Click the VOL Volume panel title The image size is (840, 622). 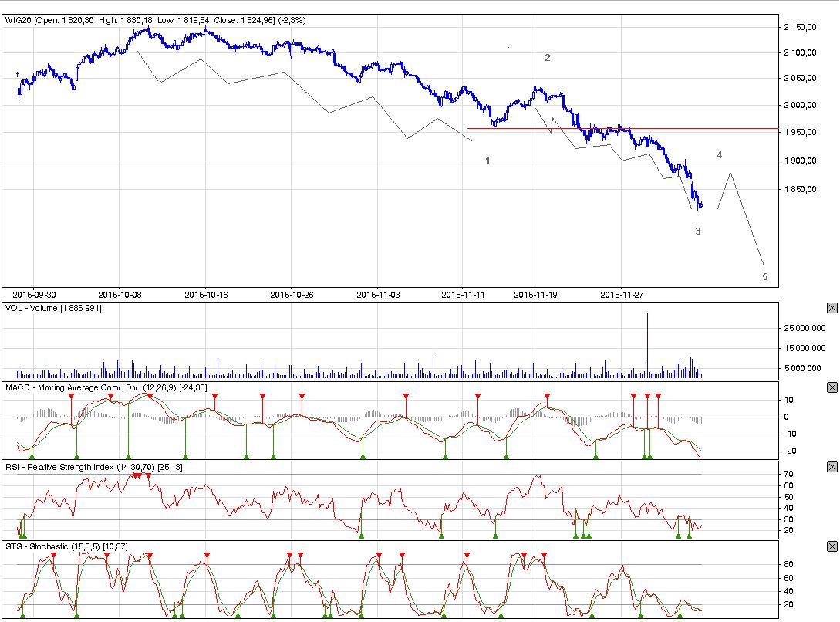coord(53,308)
